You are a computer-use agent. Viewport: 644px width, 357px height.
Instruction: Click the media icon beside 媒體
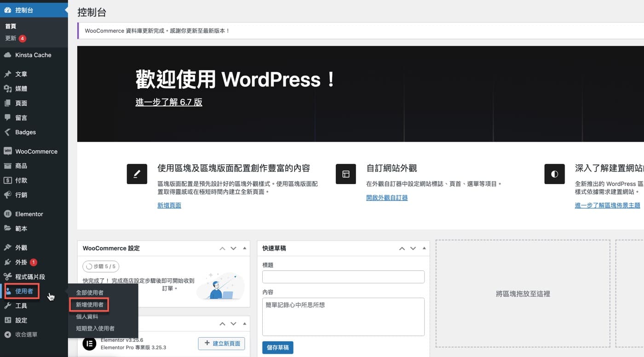(7, 89)
